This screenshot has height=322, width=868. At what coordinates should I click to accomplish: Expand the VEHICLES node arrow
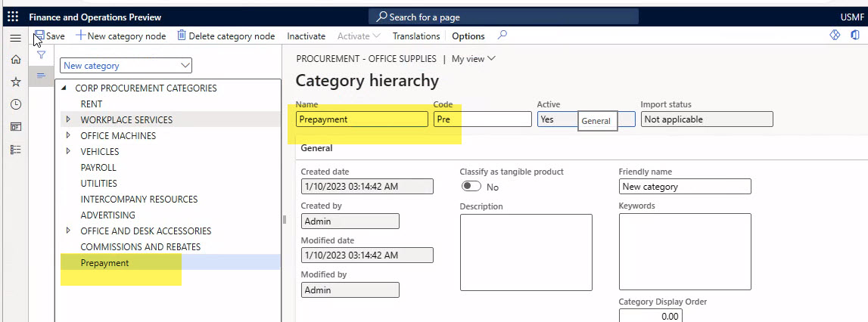pyautogui.click(x=68, y=151)
